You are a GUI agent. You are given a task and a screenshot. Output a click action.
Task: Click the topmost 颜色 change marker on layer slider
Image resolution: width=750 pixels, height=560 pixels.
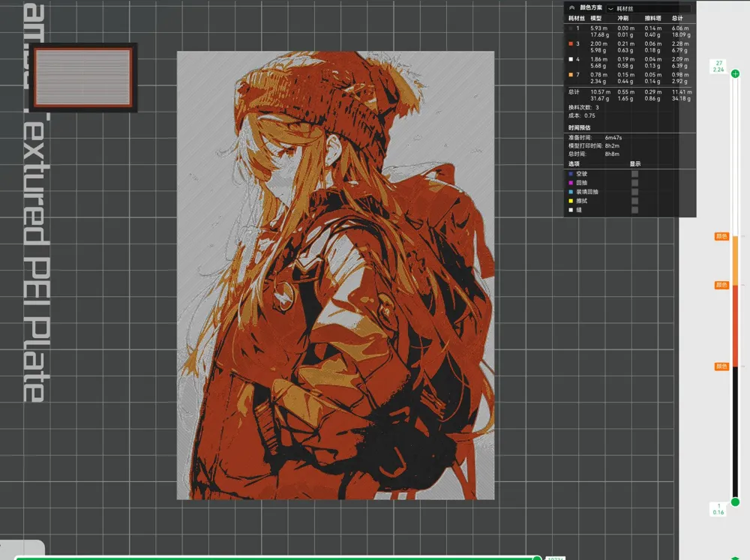click(x=721, y=236)
